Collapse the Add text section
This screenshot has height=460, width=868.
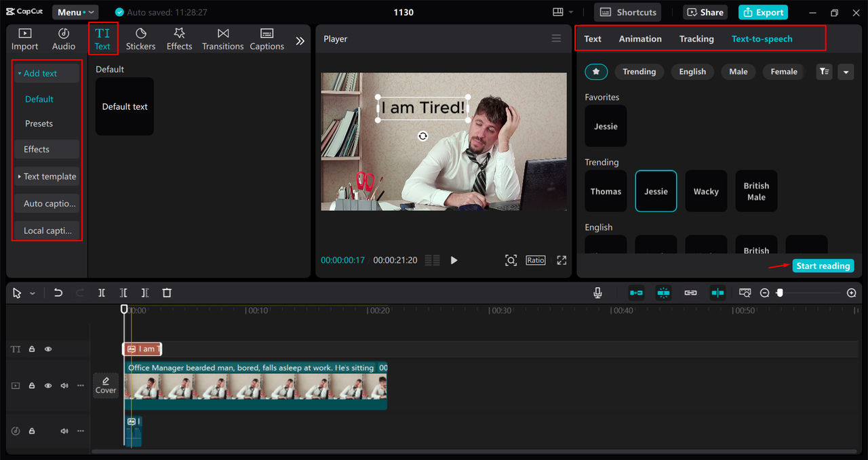coord(47,73)
